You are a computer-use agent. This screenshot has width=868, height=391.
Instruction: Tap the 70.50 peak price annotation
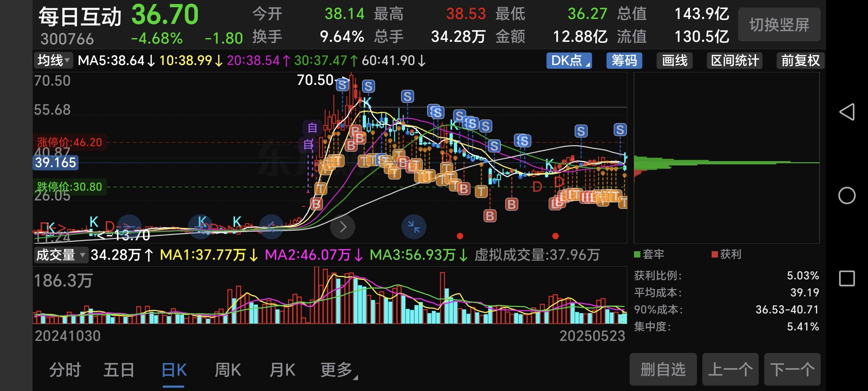click(315, 80)
